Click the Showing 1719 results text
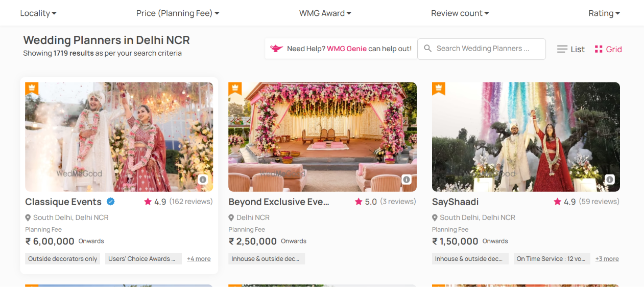Viewport: 644px width, 287px height. 102,53
